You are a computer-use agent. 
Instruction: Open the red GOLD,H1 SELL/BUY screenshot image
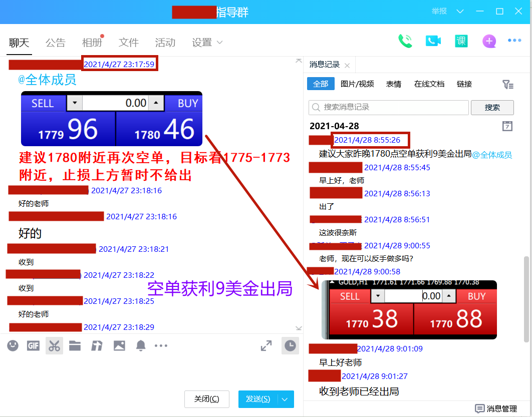tap(409, 309)
